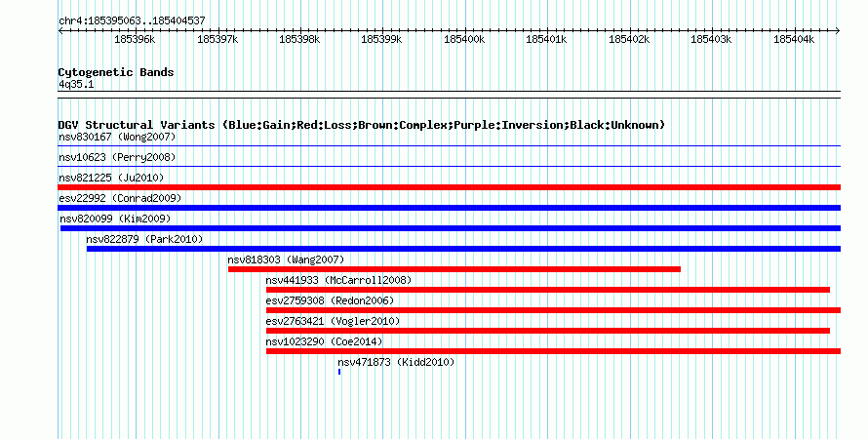Click the esv2759308 (Redon2006) label
The image size is (868, 439).
[330, 300]
